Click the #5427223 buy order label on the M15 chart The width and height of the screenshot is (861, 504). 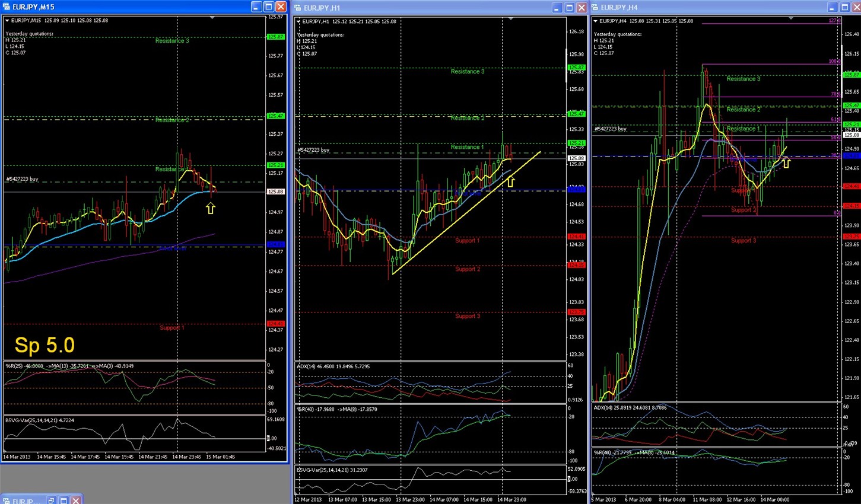click(x=23, y=179)
